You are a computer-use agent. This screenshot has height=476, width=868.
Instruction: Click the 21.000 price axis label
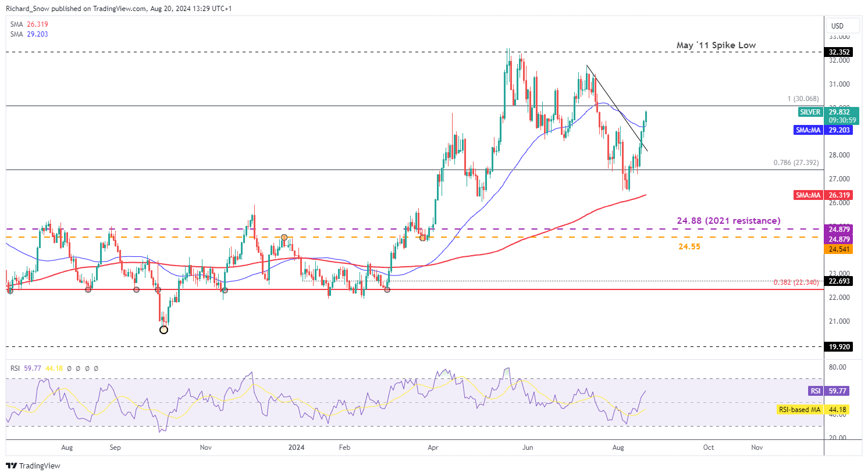(x=839, y=321)
